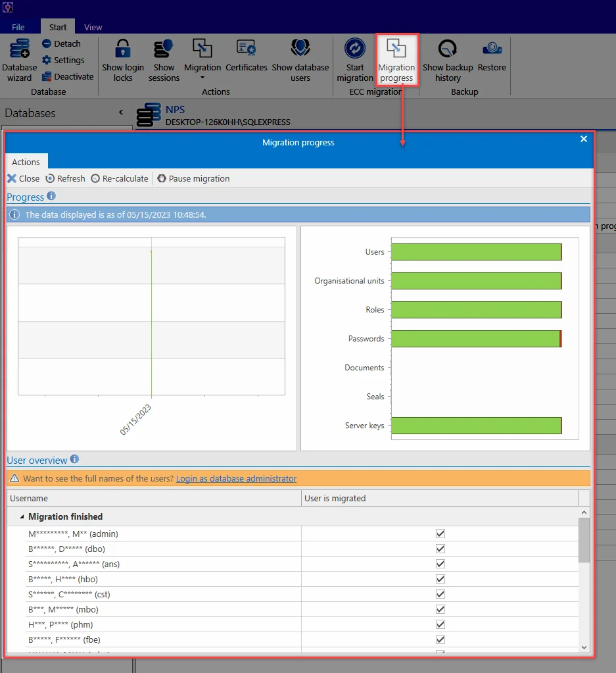Screen dimensions: 616x673
Task: Sort by User is migrated column
Action: 440,498
